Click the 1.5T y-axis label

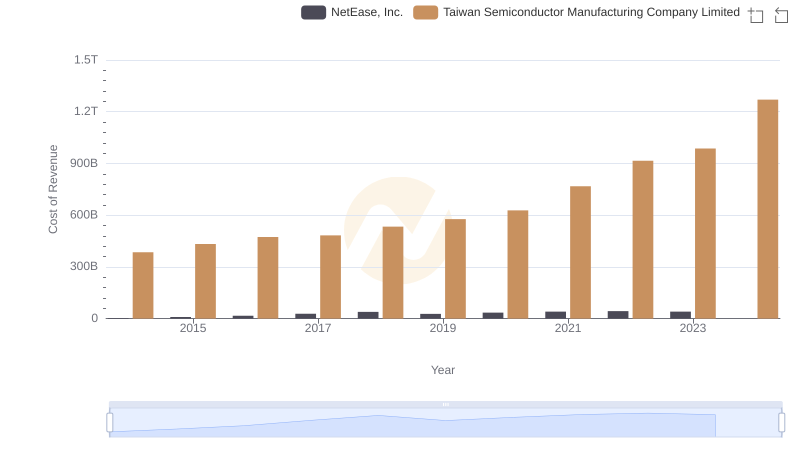[86, 60]
